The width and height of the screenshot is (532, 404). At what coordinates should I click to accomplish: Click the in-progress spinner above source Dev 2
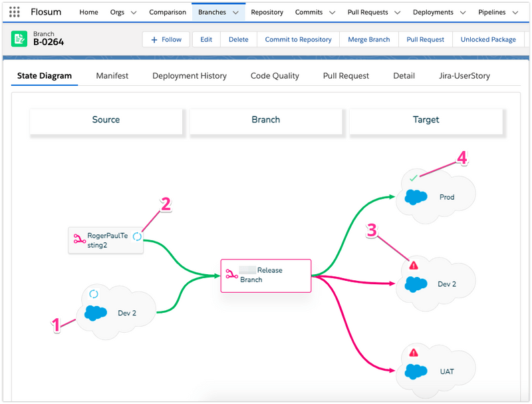(x=94, y=294)
